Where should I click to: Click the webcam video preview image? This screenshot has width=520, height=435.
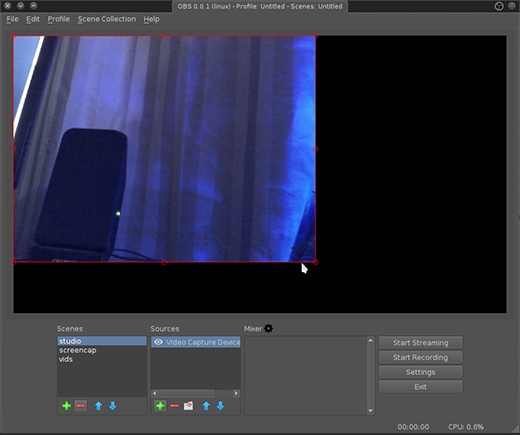point(165,149)
